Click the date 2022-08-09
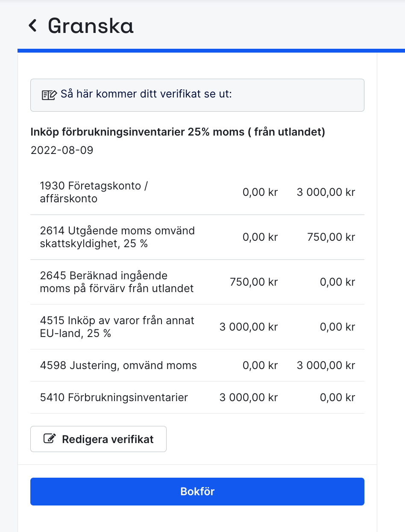This screenshot has height=532, width=405. pyautogui.click(x=62, y=150)
